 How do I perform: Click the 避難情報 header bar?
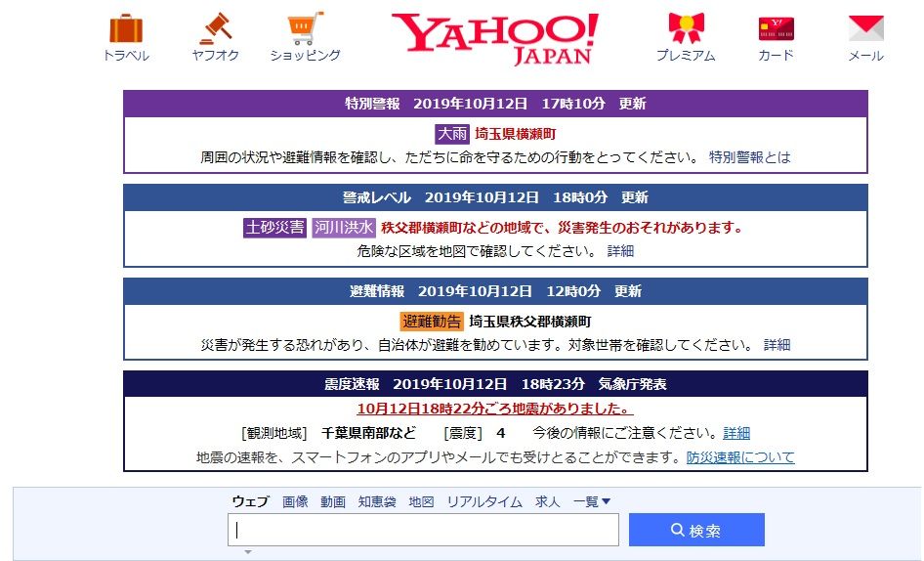pos(495,291)
